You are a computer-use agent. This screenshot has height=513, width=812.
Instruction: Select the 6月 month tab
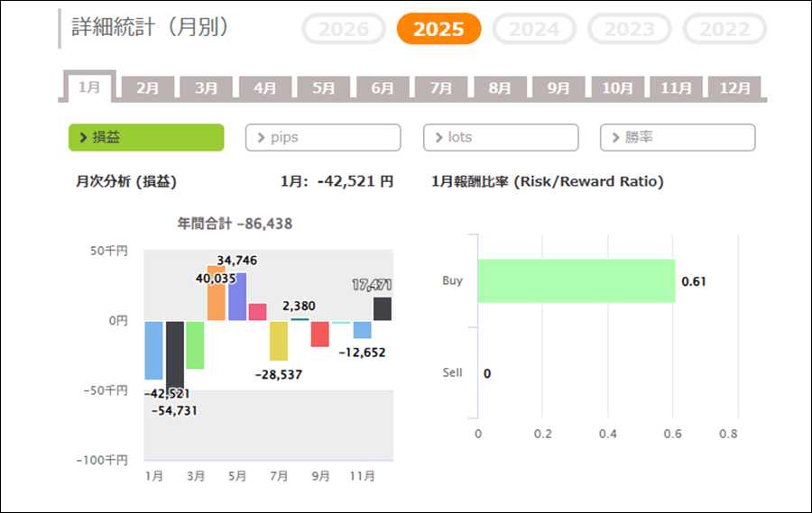383,88
